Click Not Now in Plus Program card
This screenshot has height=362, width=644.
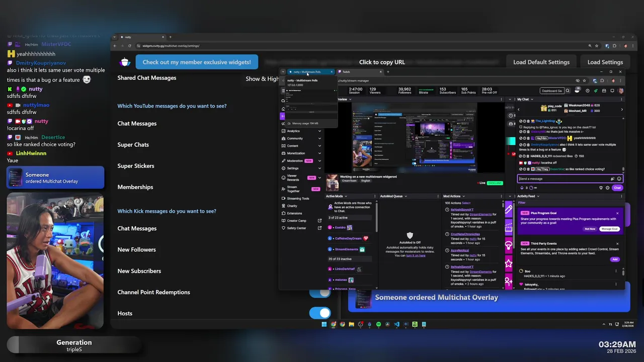click(590, 229)
